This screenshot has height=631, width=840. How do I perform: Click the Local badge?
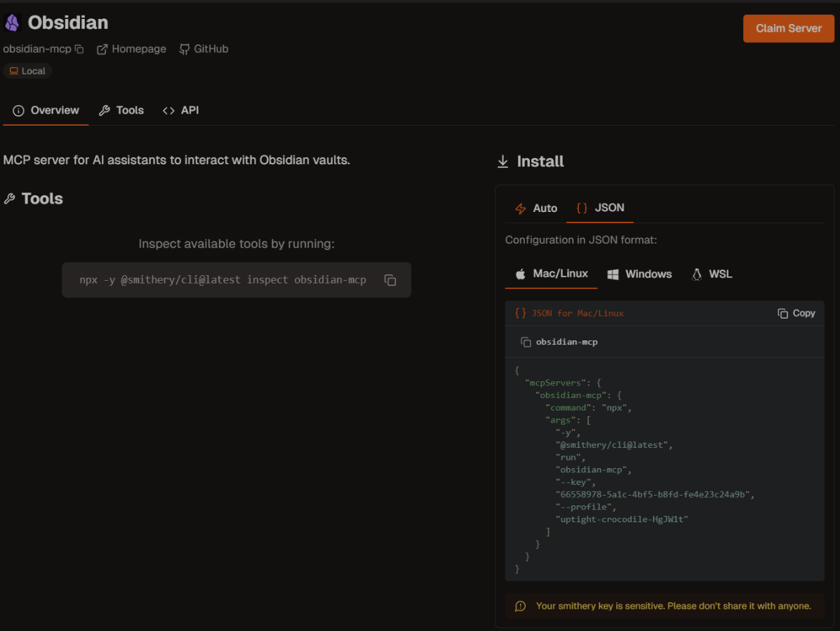tap(27, 71)
